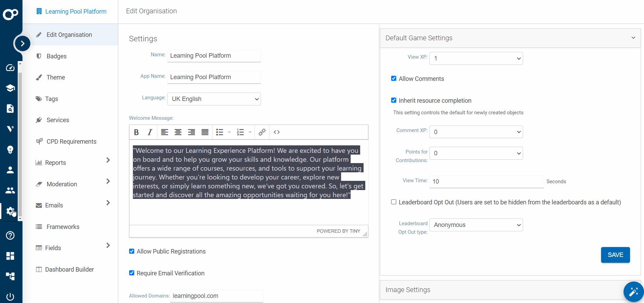Viewport: 644px width, 303px height.
Task: Center align the welcome message text
Action: [x=178, y=132]
